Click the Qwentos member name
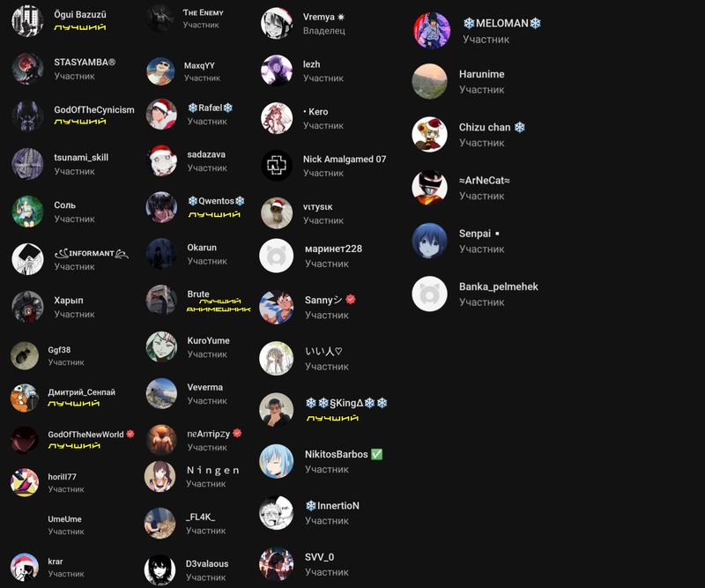705x588 pixels. coord(216,201)
